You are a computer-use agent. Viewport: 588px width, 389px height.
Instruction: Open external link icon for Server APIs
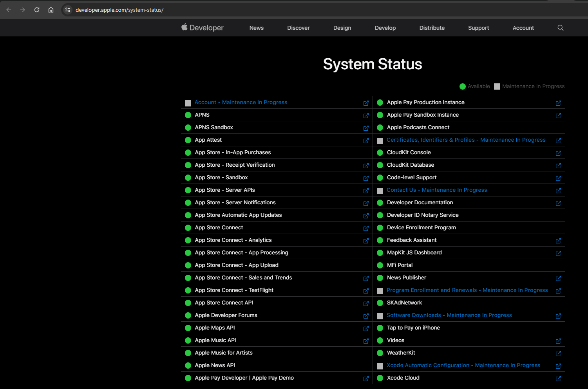click(x=366, y=191)
